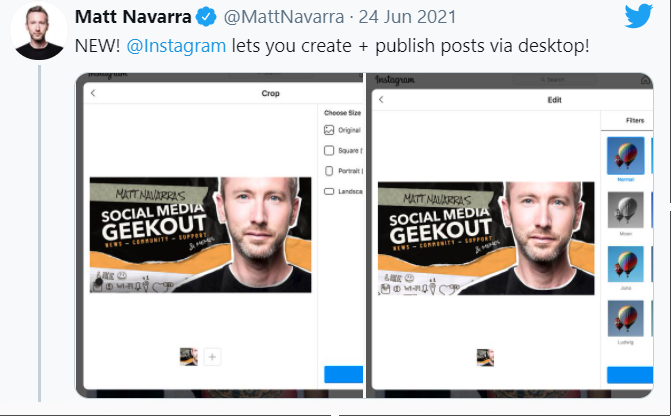Go back using the Crop dialog arrow
Image resolution: width=671 pixels, height=416 pixels.
(93, 93)
